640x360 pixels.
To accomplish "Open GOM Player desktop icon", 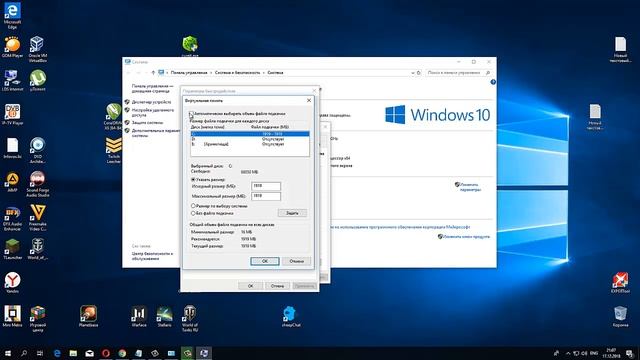I will 12,47.
